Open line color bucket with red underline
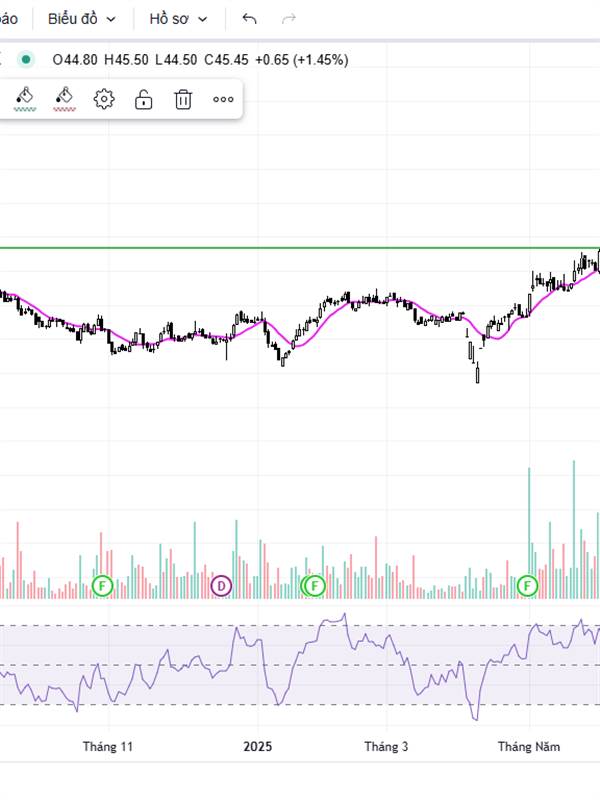This screenshot has width=600, height=800. [64, 99]
